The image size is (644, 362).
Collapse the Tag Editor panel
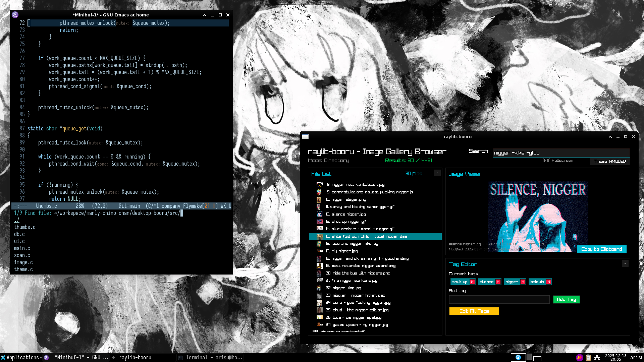[x=625, y=263]
